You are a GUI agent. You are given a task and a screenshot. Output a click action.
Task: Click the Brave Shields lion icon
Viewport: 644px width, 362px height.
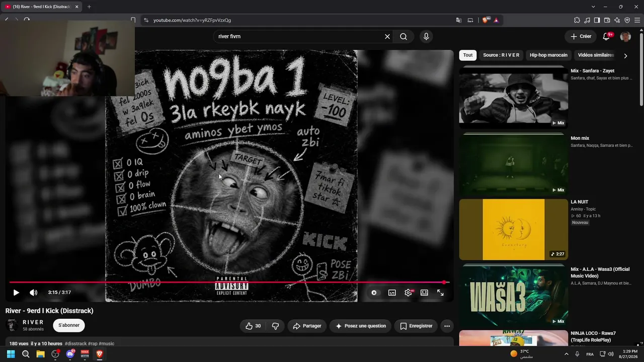[x=486, y=20]
